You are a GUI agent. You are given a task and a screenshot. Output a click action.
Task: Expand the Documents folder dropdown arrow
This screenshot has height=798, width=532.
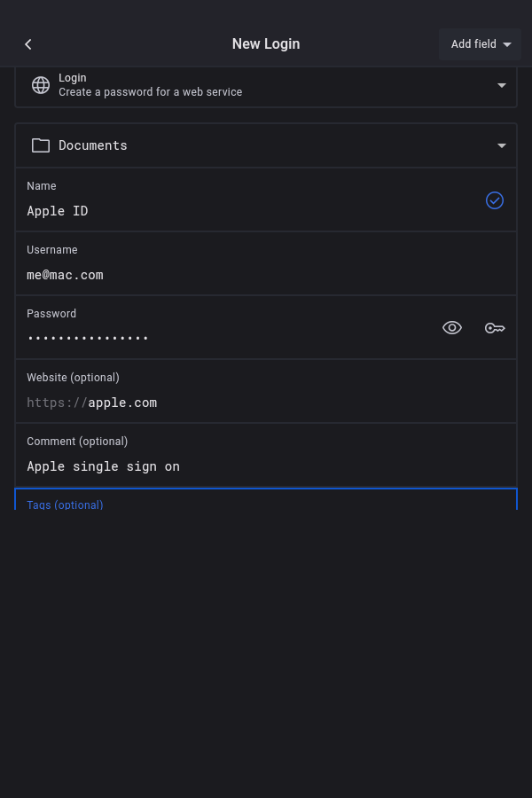[x=502, y=145]
